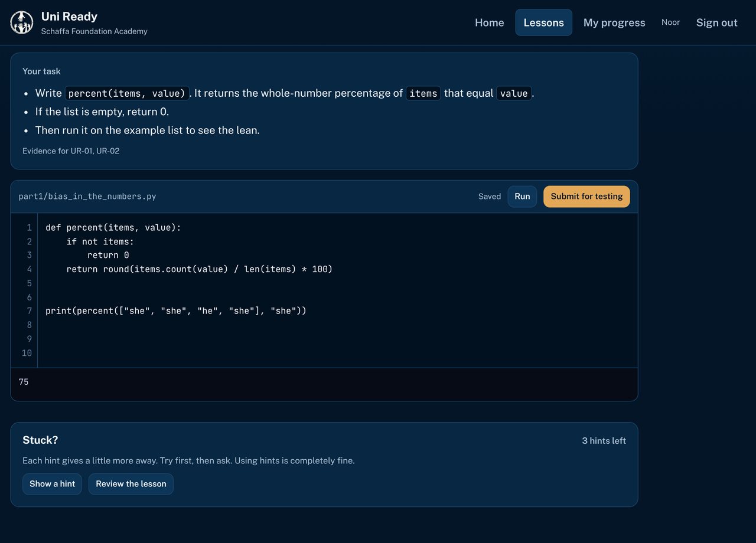Click the percent(items, value) code chip
The image size is (756, 543).
pyautogui.click(x=127, y=93)
